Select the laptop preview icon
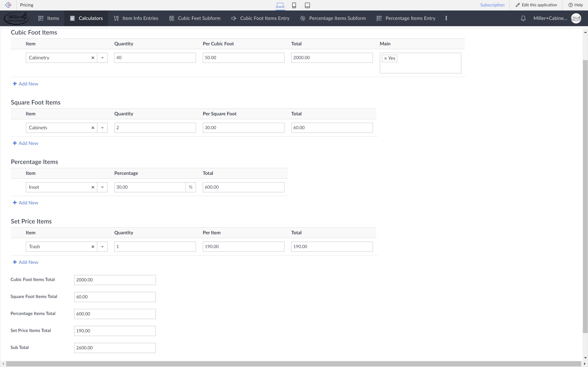 [280, 5]
